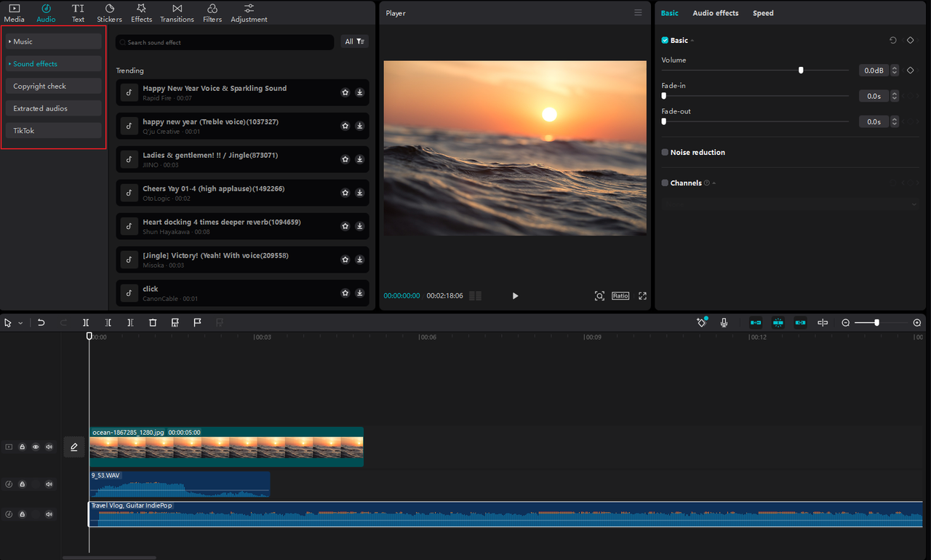Collapse the Sound effects category
The height and width of the screenshot is (560, 931).
click(x=53, y=64)
